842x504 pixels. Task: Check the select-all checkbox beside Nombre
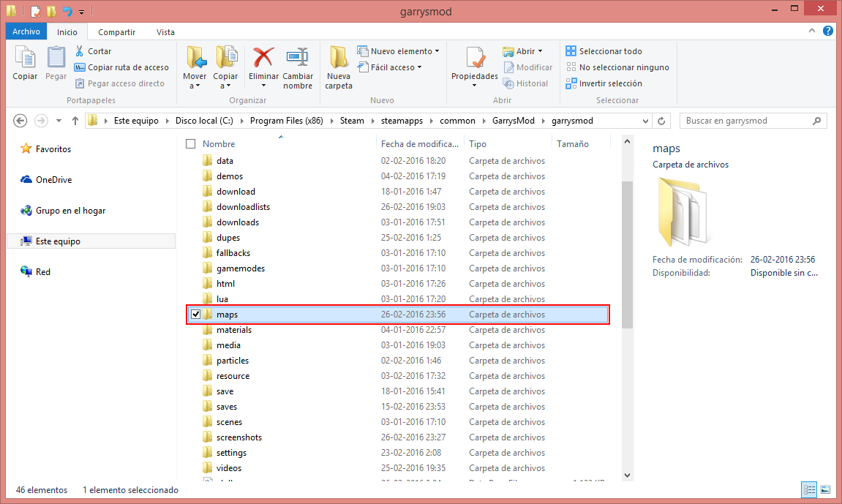(x=191, y=144)
